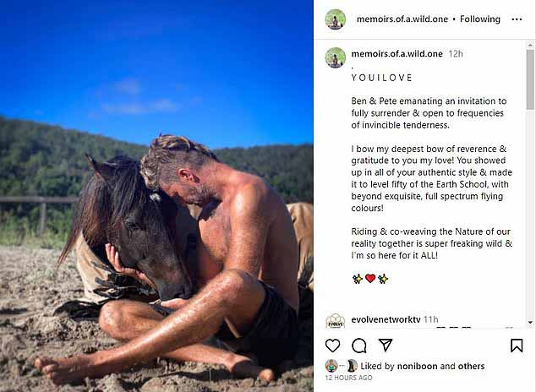Click liker avatars beside Liked by
This screenshot has width=536, height=392.
click(342, 366)
